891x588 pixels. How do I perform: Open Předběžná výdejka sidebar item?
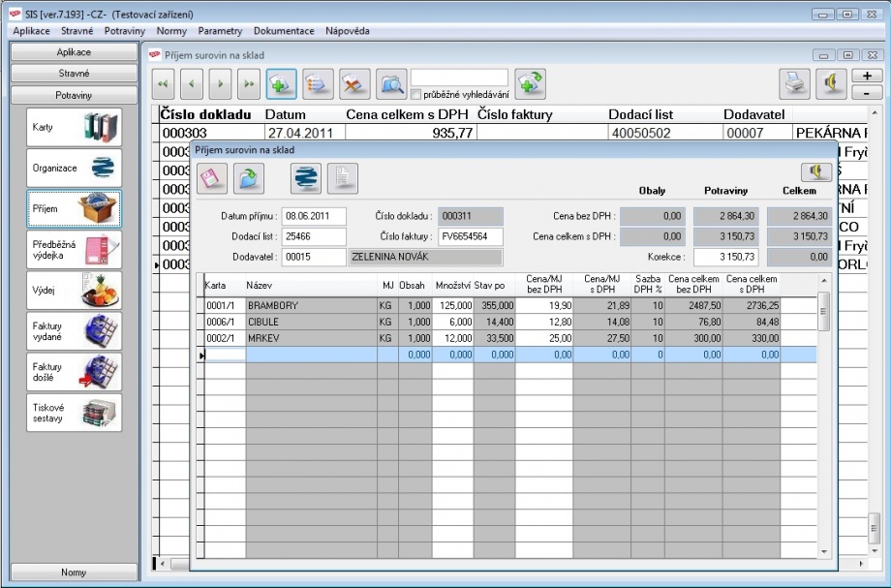(74, 250)
